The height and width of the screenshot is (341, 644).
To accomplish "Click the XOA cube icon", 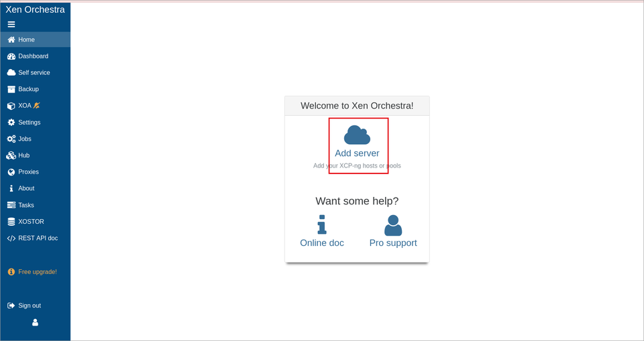I will coord(11,106).
